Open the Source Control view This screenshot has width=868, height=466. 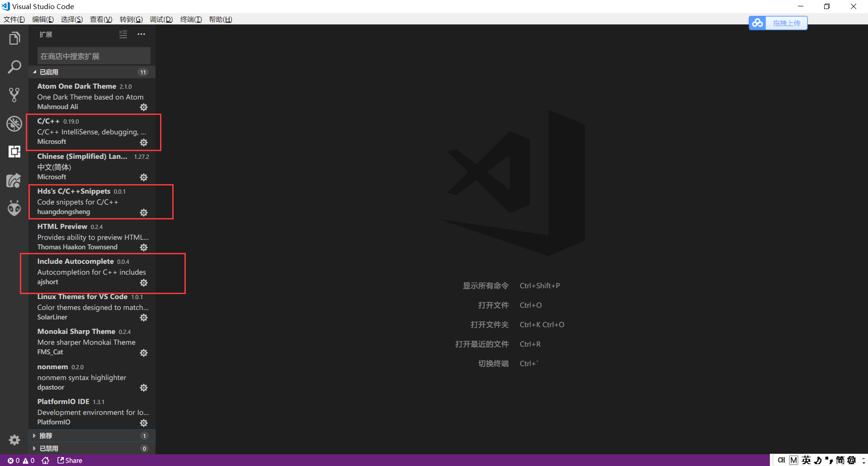(x=14, y=95)
